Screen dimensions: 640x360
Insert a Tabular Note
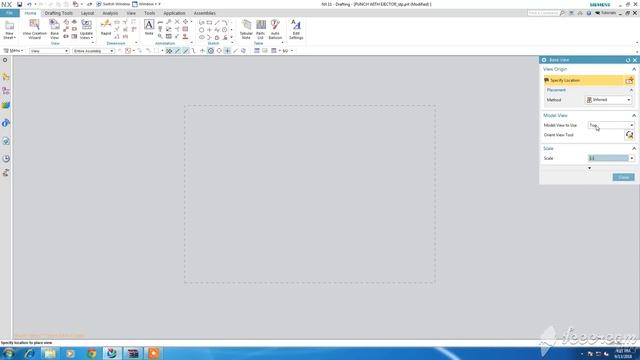click(x=246, y=29)
